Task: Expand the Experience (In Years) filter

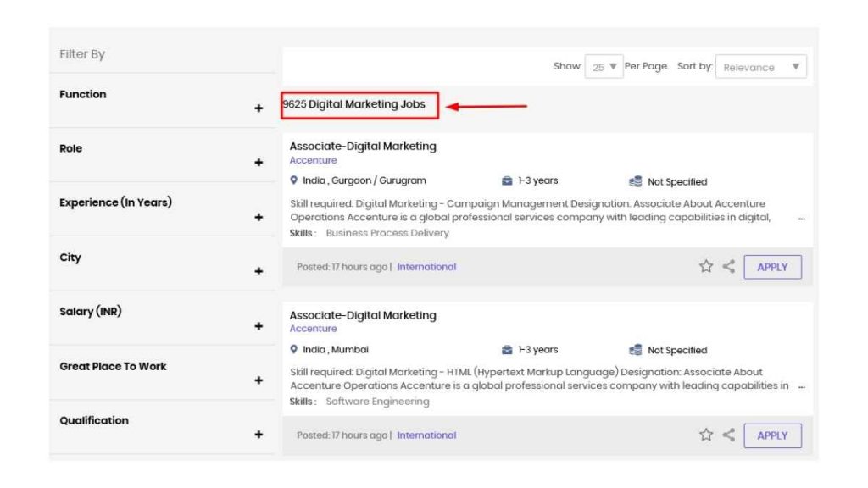Action: tap(259, 217)
